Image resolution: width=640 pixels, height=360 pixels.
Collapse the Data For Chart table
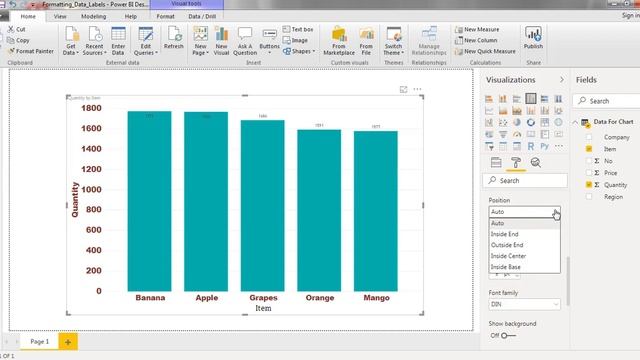tap(575, 122)
